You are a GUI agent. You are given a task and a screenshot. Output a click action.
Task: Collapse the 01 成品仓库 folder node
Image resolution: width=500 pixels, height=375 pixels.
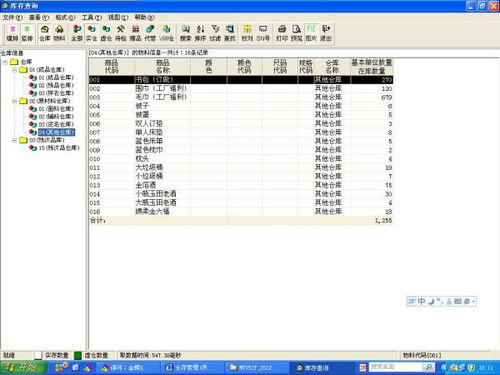tap(14, 70)
